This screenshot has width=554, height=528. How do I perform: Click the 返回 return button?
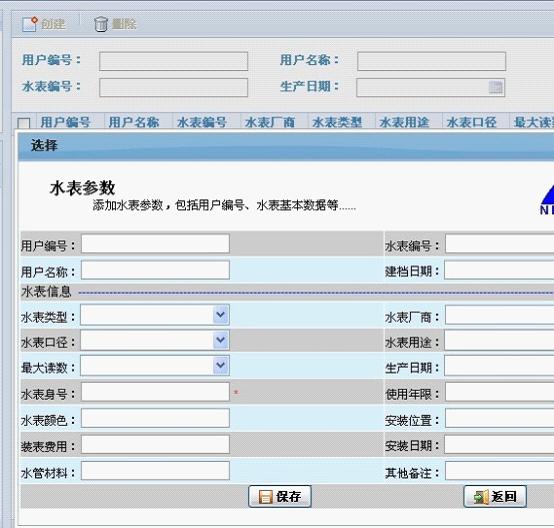[495, 497]
